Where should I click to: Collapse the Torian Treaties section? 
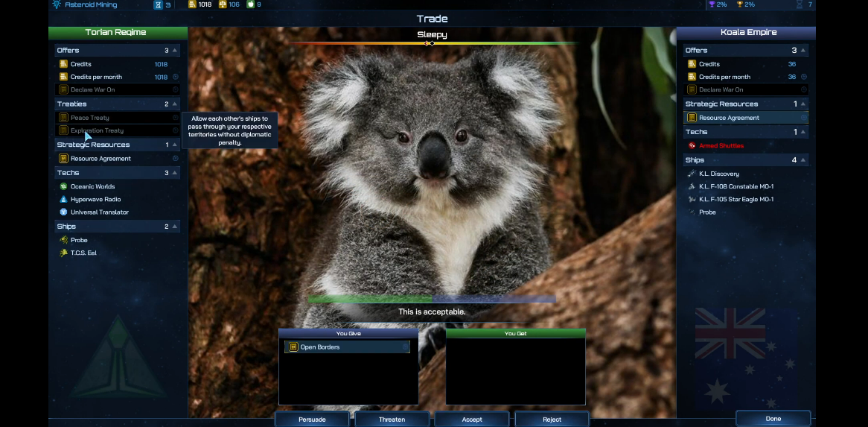pos(175,104)
